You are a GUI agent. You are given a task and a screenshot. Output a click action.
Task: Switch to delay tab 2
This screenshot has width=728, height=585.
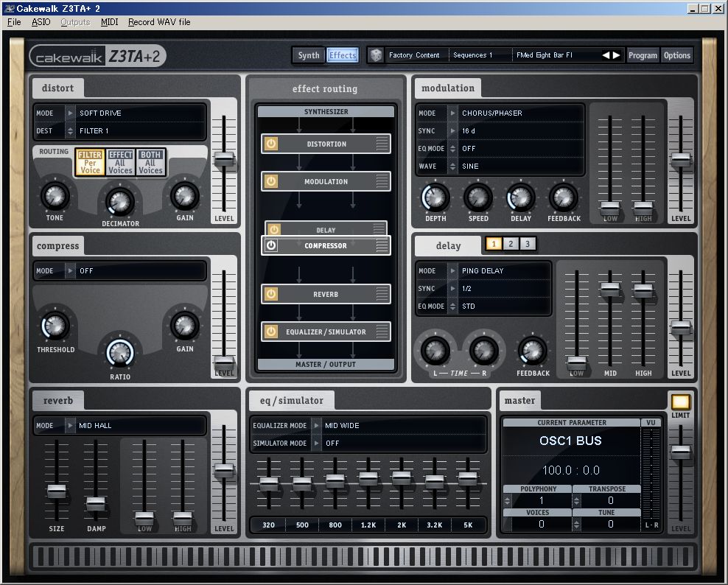[x=511, y=244]
